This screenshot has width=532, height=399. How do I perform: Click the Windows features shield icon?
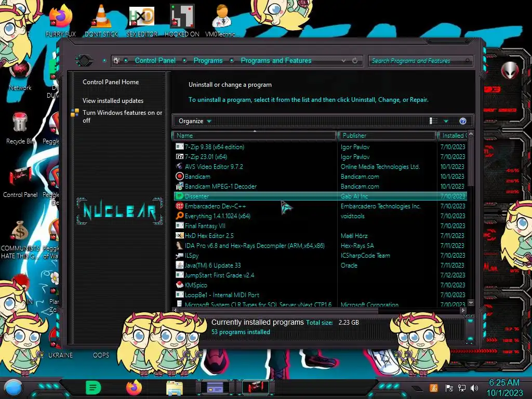click(75, 113)
